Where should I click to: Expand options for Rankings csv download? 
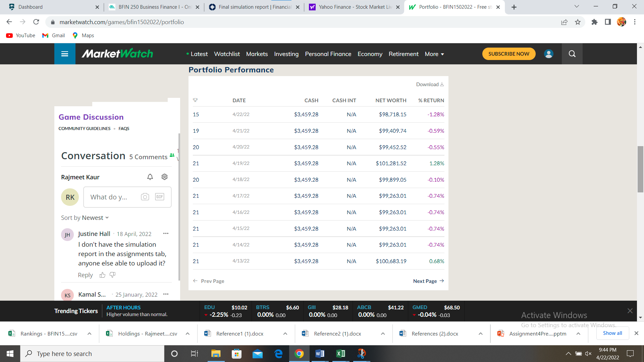[90, 334]
